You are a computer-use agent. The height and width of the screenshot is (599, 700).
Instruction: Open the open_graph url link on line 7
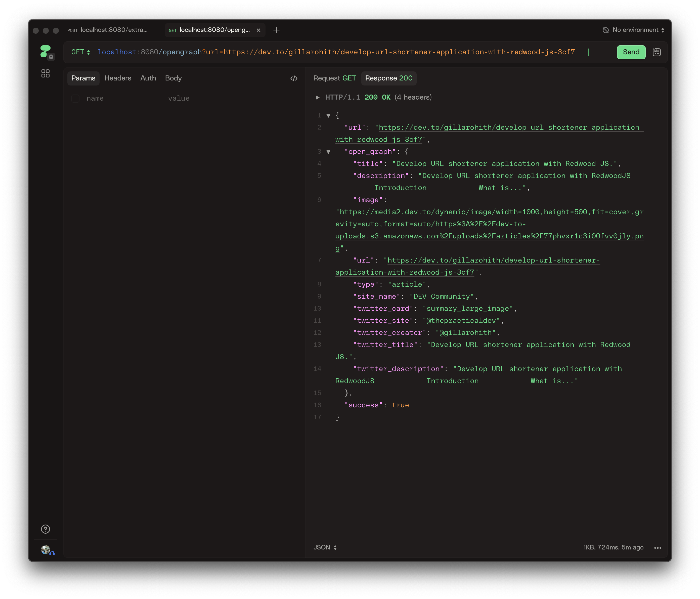(x=468, y=266)
